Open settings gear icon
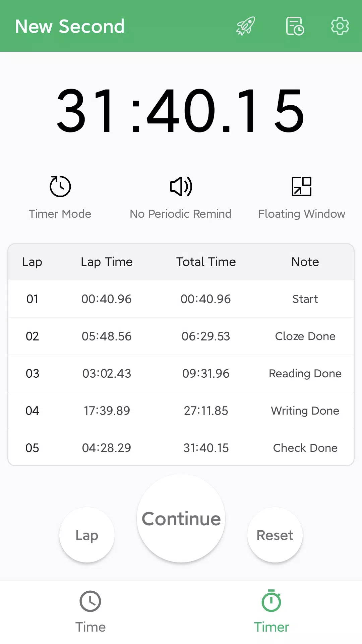 tap(340, 26)
